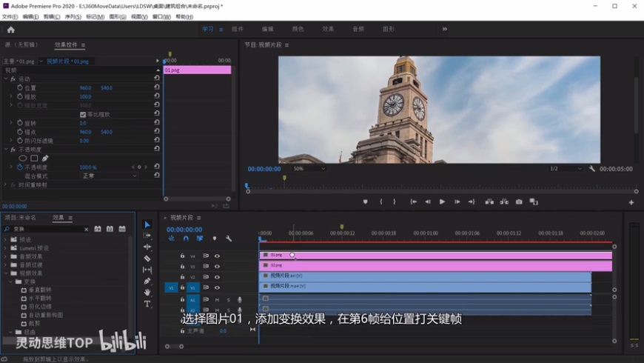Screen dimensions: 644x363
Task: Toggle Linked Selection in timeline
Action: tap(200, 239)
